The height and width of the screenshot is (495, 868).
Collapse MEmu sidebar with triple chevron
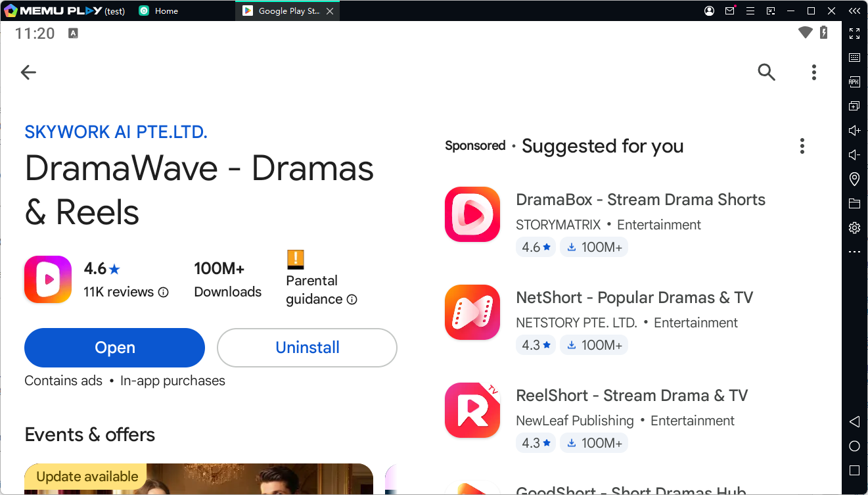point(854,11)
